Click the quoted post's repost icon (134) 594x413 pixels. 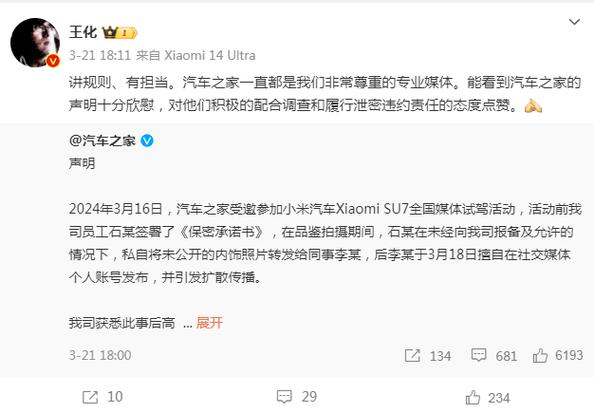coord(412,355)
